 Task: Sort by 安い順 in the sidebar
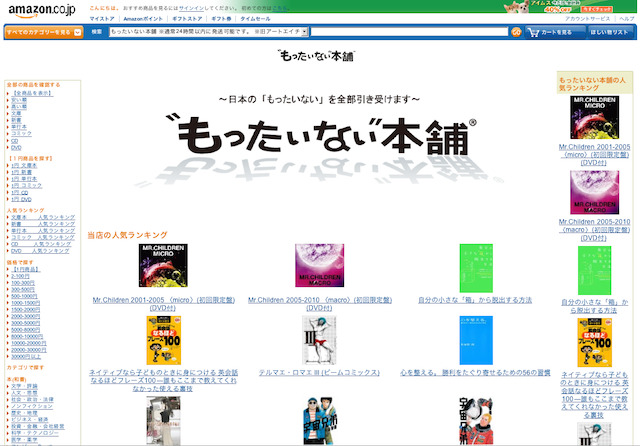19,100
